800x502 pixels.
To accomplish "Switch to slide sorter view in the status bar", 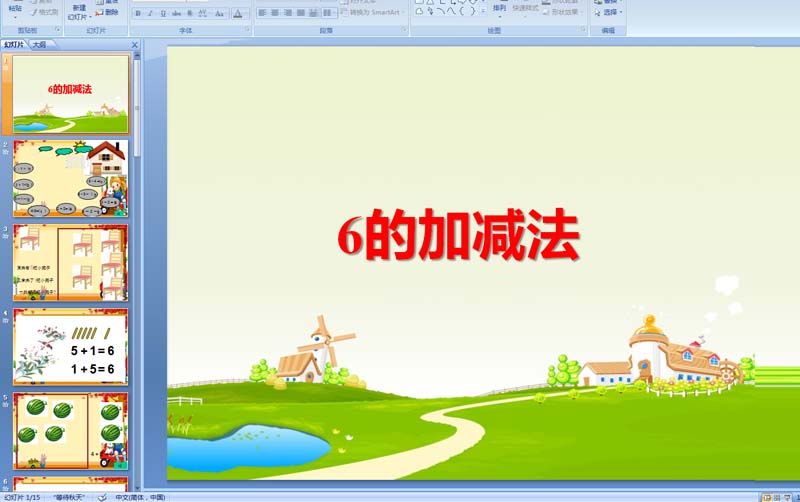I will point(777,497).
